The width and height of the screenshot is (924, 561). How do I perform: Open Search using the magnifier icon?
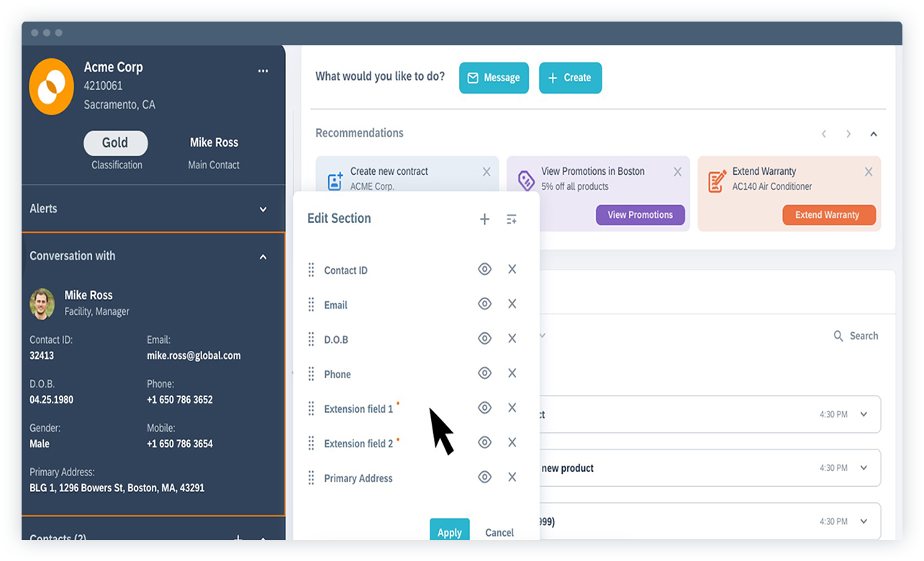pos(838,336)
